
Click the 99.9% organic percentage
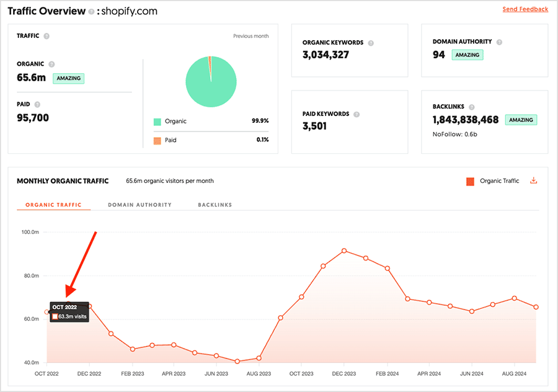260,121
